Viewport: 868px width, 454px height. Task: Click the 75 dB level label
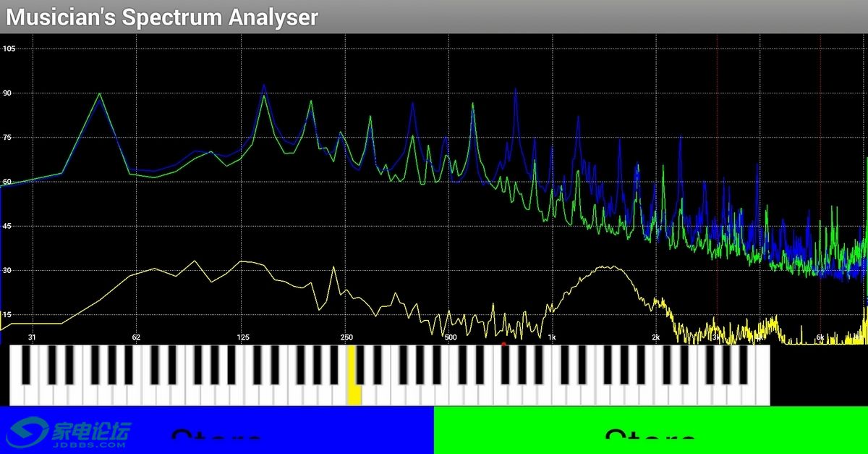coord(9,138)
